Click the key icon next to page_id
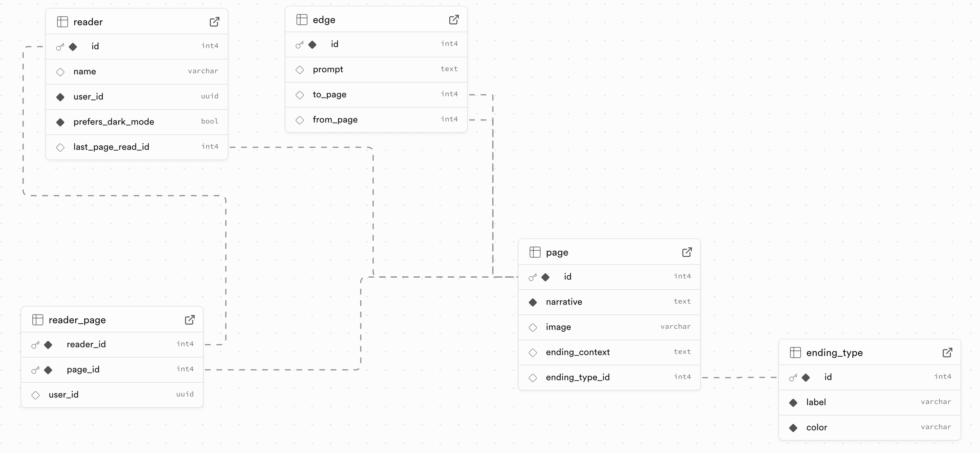Viewport: 980px width, 453px height. coord(35,370)
